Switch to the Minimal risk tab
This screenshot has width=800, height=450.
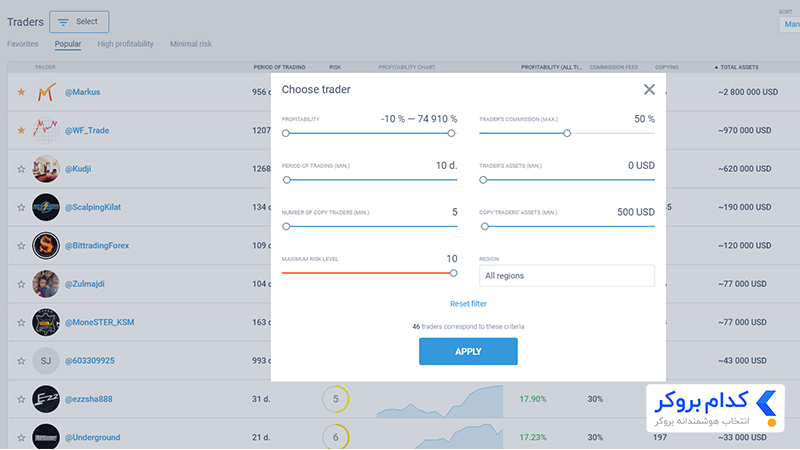[x=191, y=44]
